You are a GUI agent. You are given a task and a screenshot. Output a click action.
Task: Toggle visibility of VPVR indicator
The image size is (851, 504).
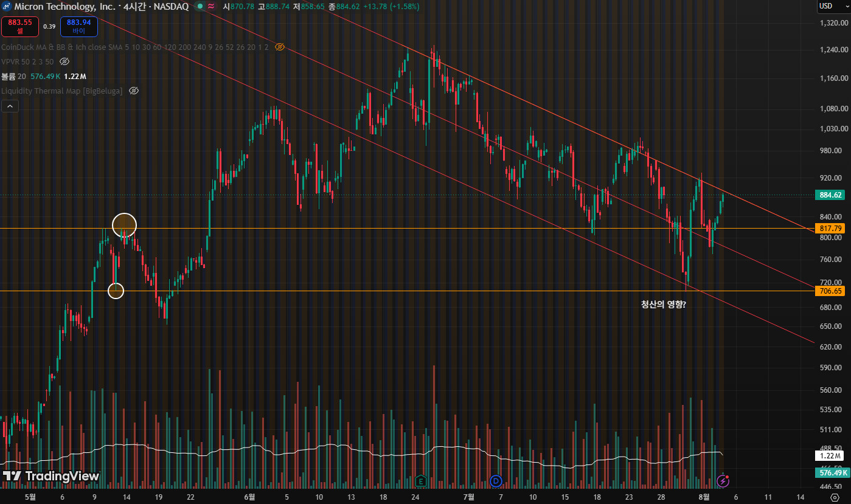click(64, 61)
